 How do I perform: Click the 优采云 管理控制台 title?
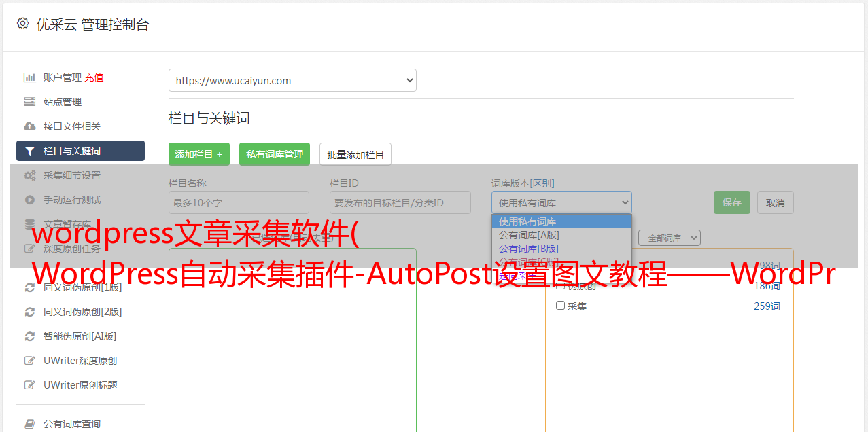tap(92, 24)
